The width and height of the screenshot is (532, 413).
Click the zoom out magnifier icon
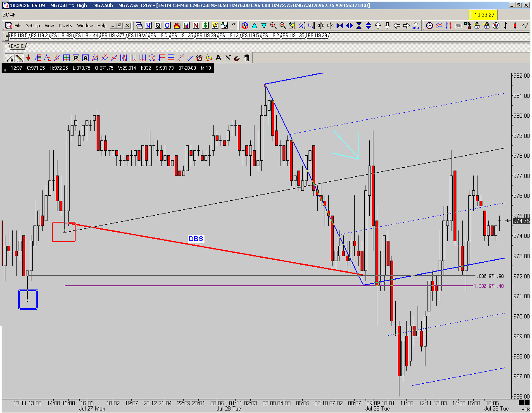pos(283,25)
